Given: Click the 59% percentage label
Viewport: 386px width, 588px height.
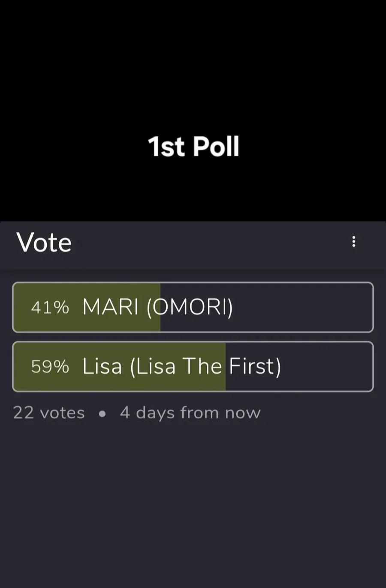Looking at the screenshot, I should 50,366.
